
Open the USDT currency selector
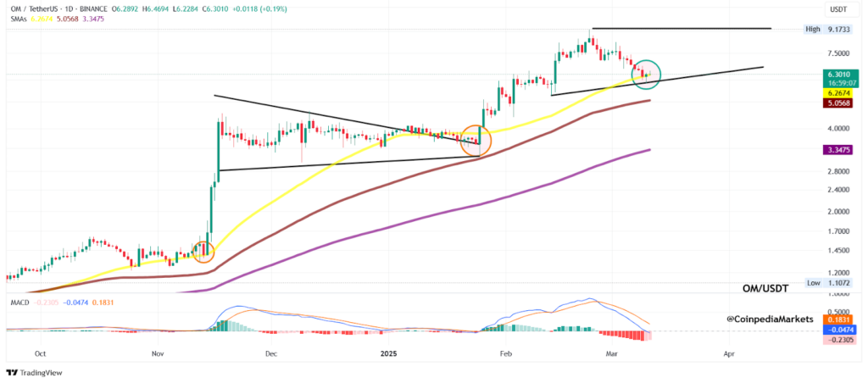(x=837, y=9)
